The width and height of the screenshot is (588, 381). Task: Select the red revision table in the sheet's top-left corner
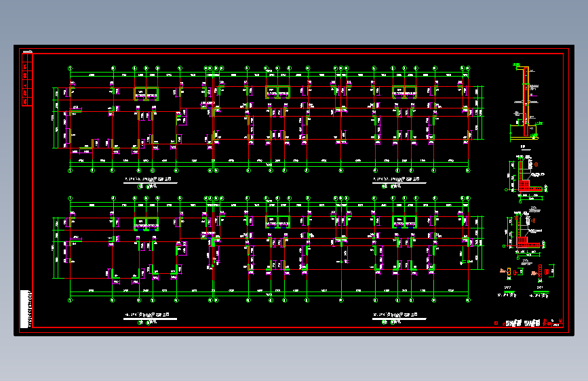27,79
